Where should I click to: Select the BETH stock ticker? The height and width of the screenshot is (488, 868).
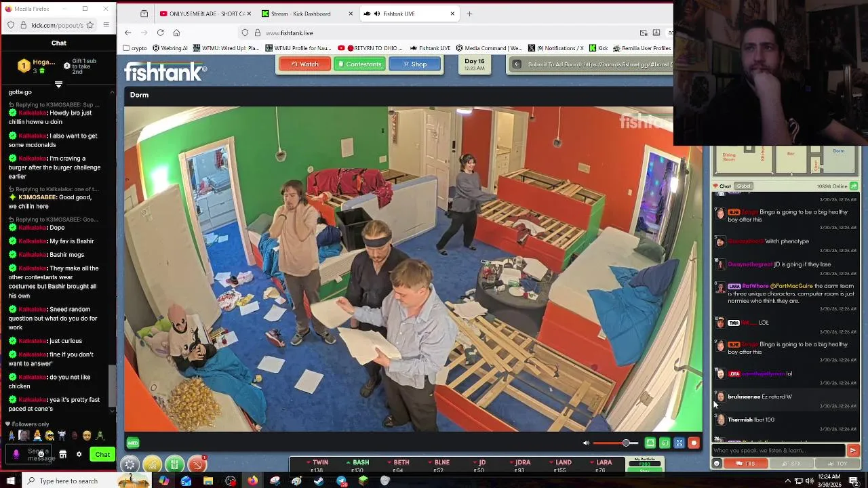click(398, 466)
